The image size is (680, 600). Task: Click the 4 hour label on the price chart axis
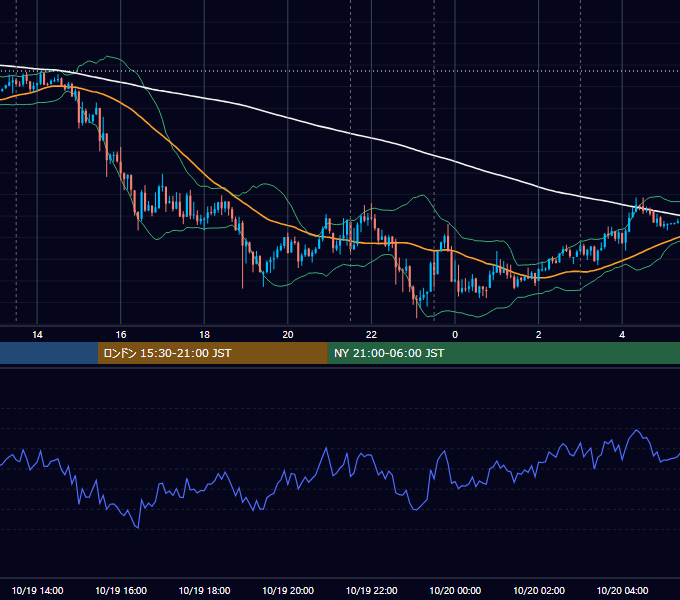[622, 335]
